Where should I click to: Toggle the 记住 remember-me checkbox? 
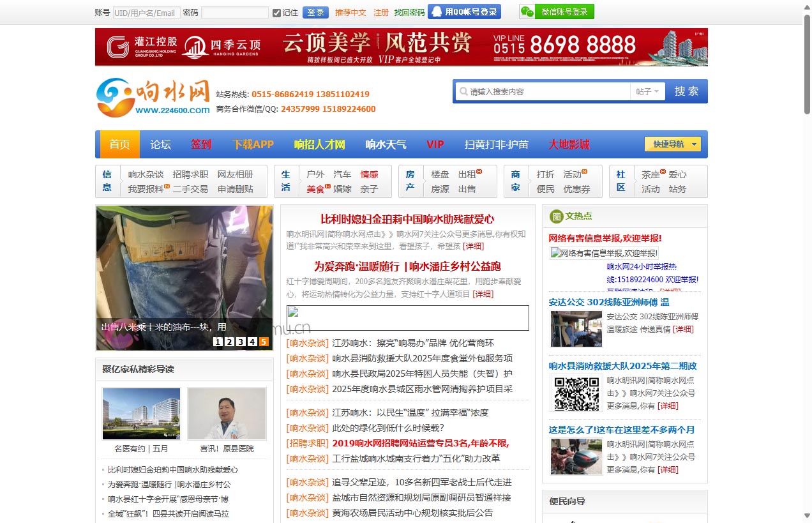tap(276, 13)
